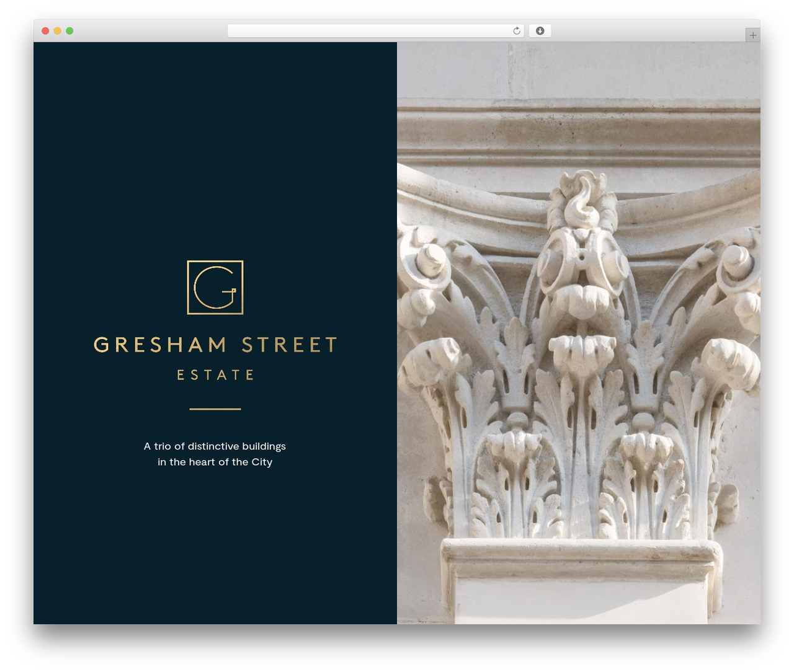
Task: Maximize the window with the green button
Action: [69, 31]
